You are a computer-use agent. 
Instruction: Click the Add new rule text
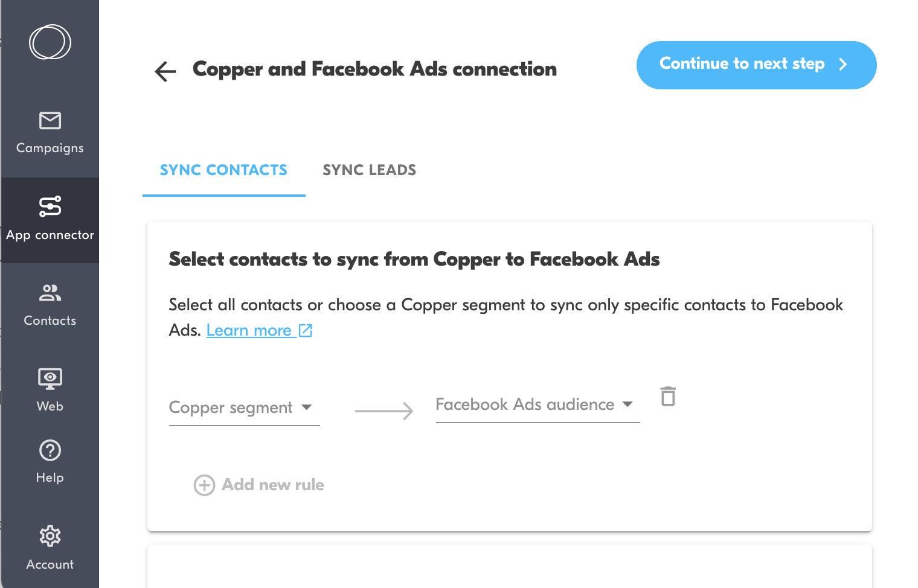(x=273, y=485)
